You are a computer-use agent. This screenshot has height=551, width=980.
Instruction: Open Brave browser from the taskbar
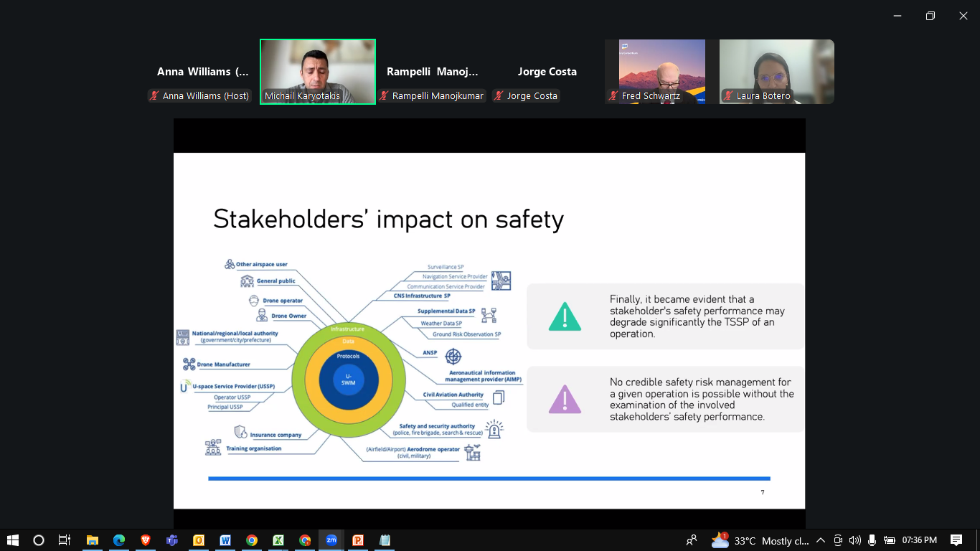click(145, 540)
